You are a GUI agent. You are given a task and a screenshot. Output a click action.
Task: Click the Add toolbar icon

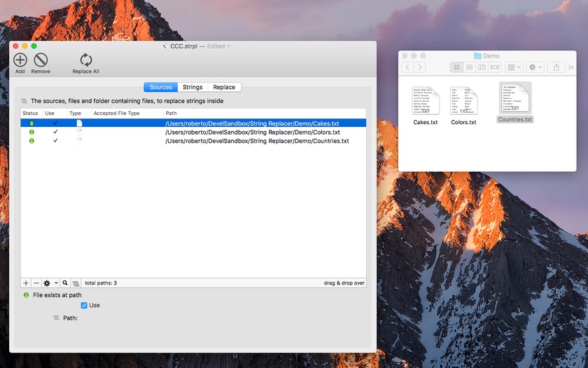[x=20, y=61]
